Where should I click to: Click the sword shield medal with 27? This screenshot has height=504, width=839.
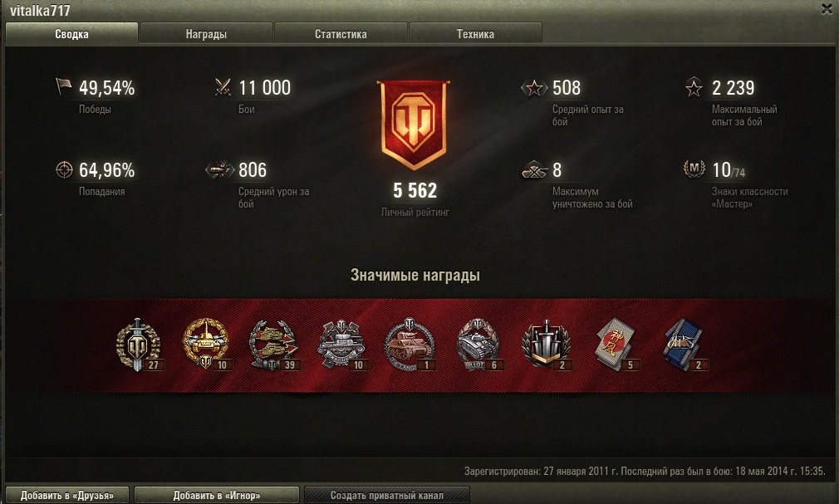(x=139, y=345)
